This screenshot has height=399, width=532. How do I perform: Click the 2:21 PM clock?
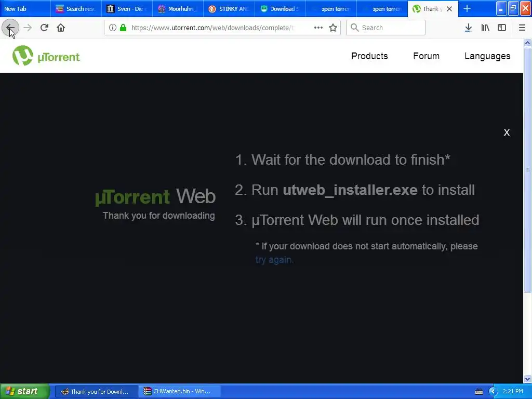[x=513, y=391]
